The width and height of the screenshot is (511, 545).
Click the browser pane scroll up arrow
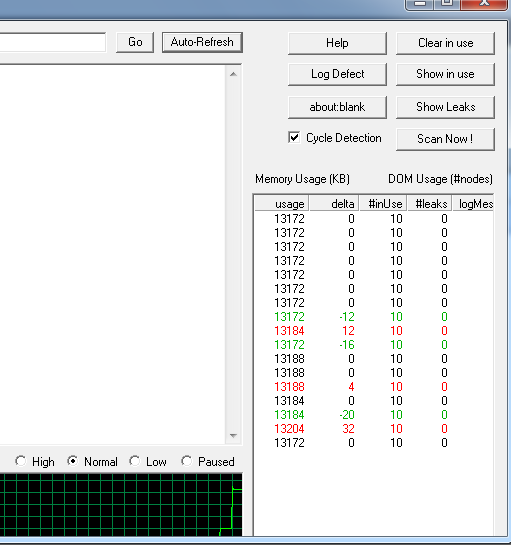tap(234, 74)
